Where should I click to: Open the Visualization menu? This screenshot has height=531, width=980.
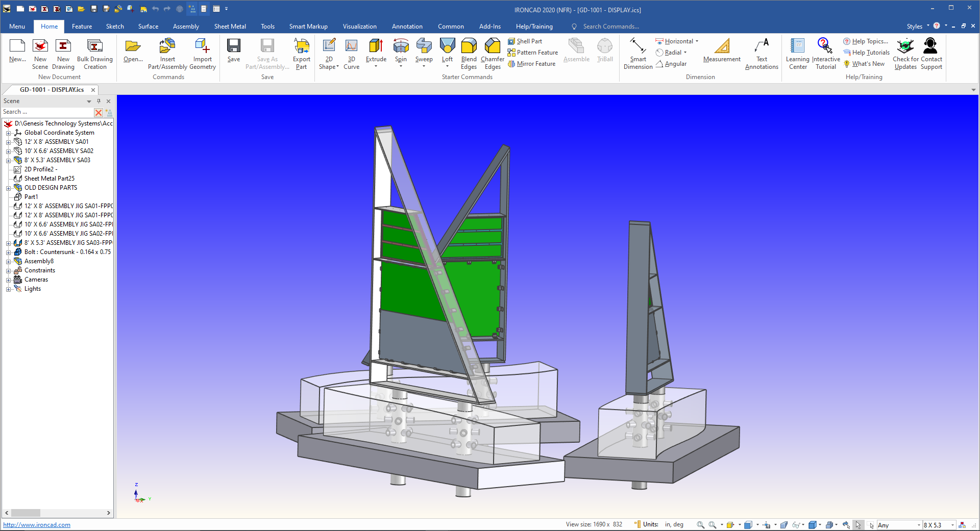(x=360, y=26)
